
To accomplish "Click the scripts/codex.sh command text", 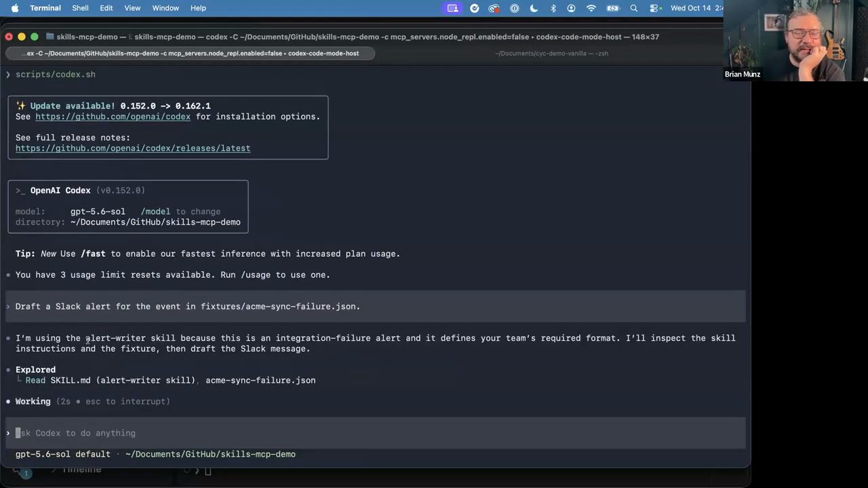I will click(x=56, y=75).
